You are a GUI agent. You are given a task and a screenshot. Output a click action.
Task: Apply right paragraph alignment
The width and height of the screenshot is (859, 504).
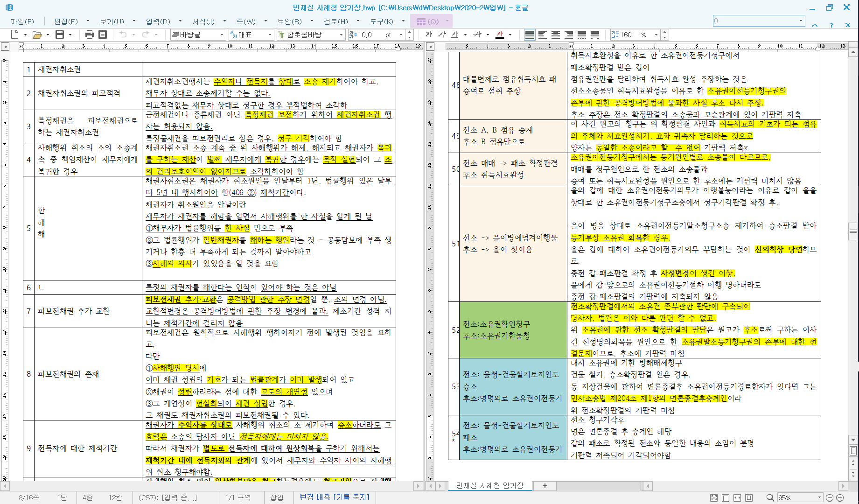coord(568,35)
